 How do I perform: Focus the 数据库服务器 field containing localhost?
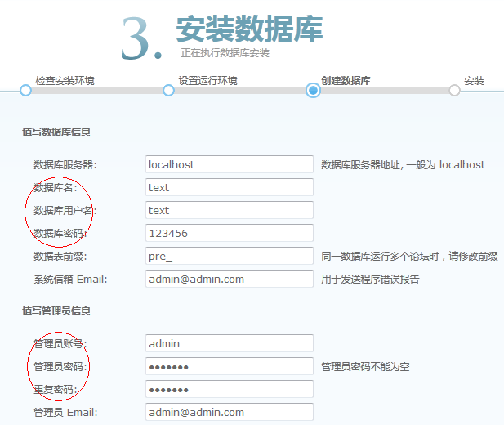point(229,164)
